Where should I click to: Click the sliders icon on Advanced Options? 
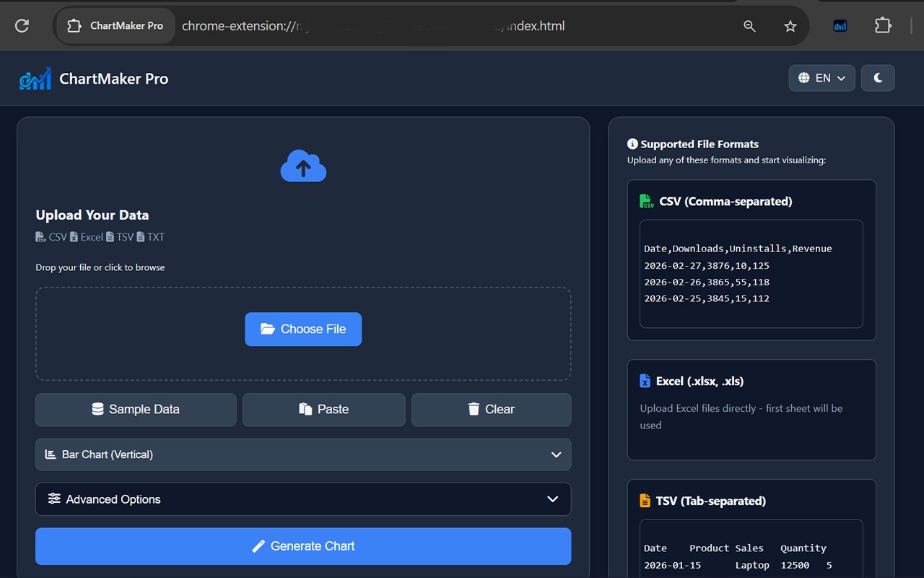point(54,499)
